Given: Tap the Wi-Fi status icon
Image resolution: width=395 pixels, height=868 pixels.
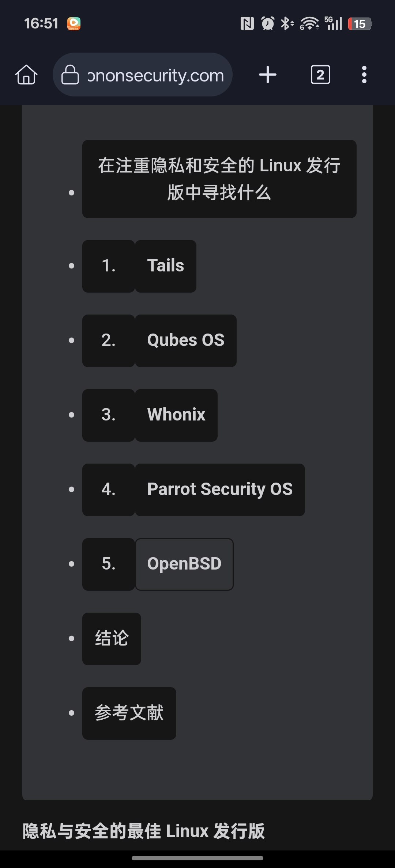Looking at the screenshot, I should pos(309,24).
